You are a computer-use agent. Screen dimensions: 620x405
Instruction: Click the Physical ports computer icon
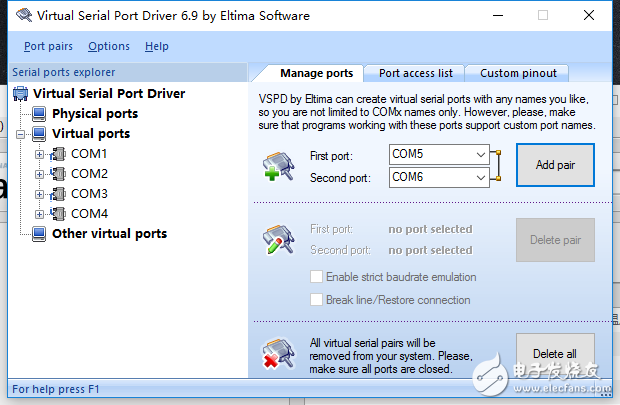(39, 114)
